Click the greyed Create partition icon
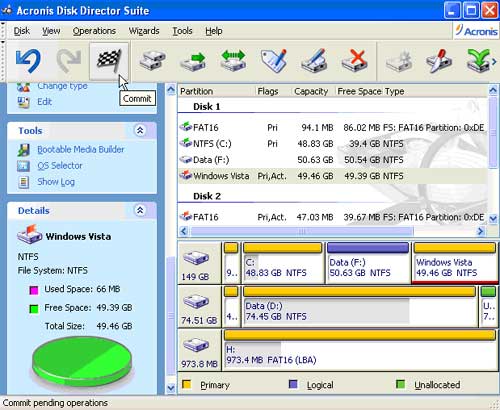500x410 pixels. [399, 61]
